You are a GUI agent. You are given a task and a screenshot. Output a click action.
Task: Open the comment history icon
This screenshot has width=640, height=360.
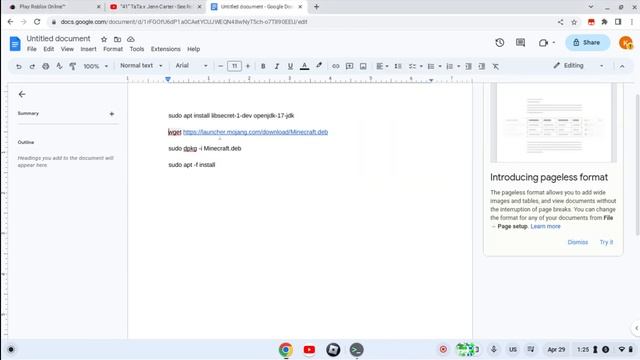[x=520, y=42]
